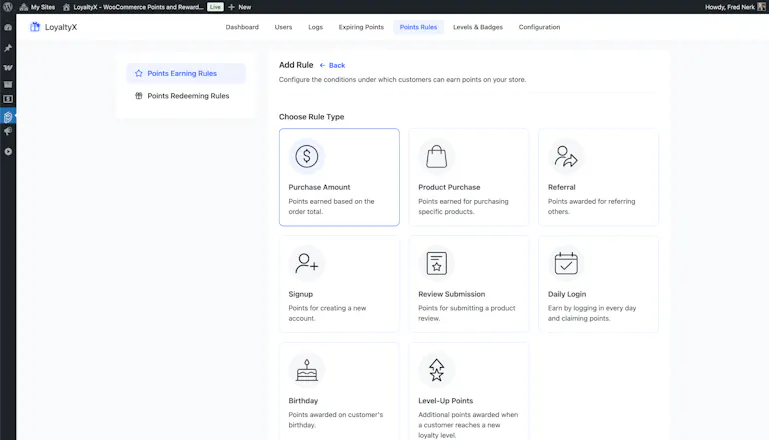The height and width of the screenshot is (440, 769).
Task: Open My Sites in admin bar
Action: click(x=37, y=7)
